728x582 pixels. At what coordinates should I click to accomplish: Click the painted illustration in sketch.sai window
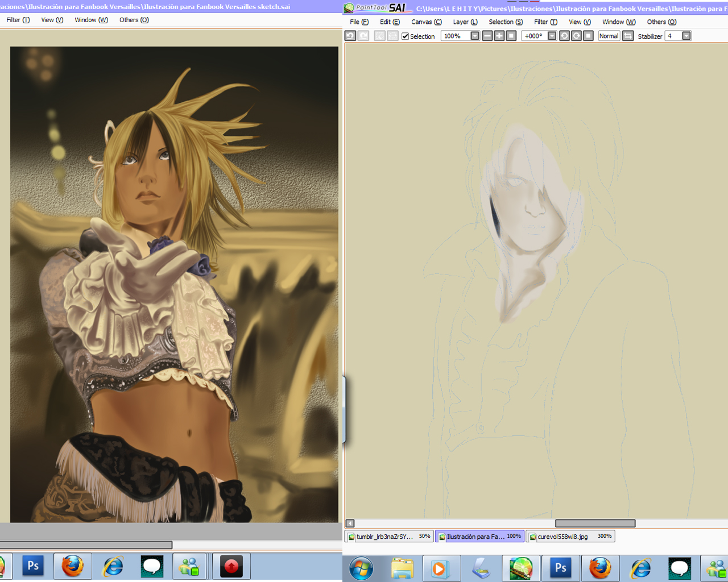point(174,284)
